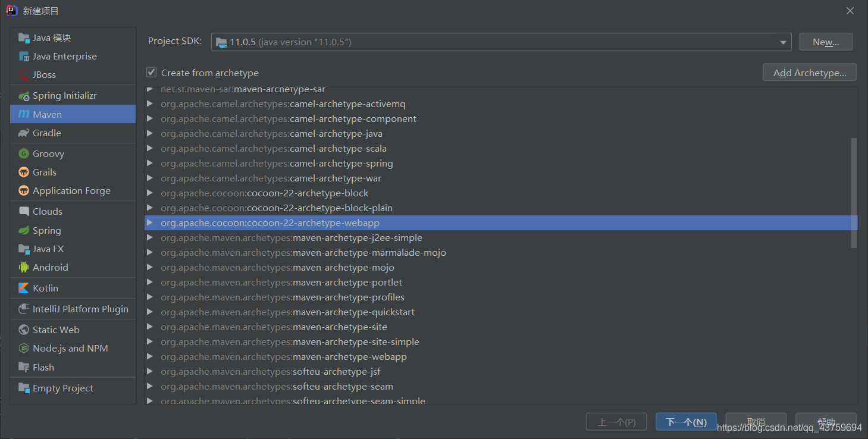Click the Gradle elephant icon

[x=24, y=133]
